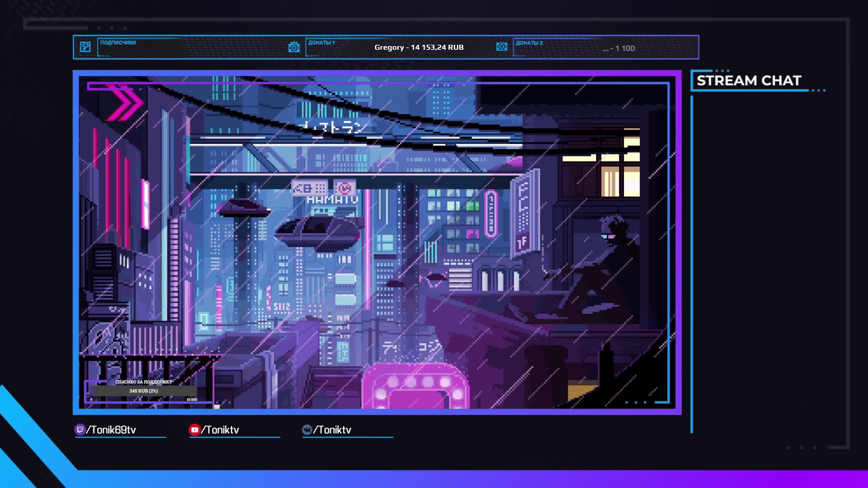This screenshot has height=488, width=868.
Task: Click the money icon beside ДОНАТЫ 2
Action: tap(501, 46)
